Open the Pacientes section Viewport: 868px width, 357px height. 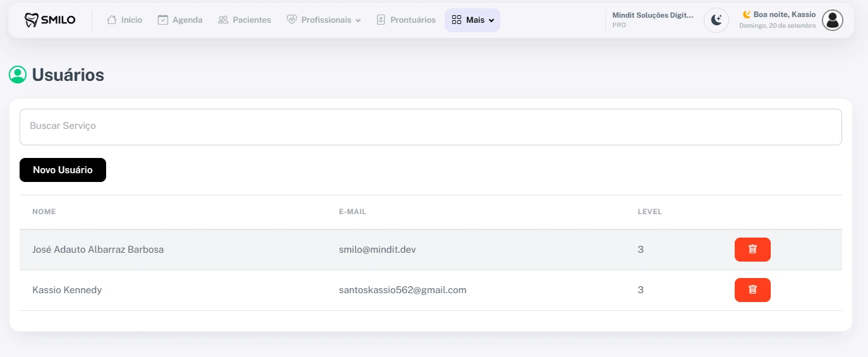tap(244, 20)
